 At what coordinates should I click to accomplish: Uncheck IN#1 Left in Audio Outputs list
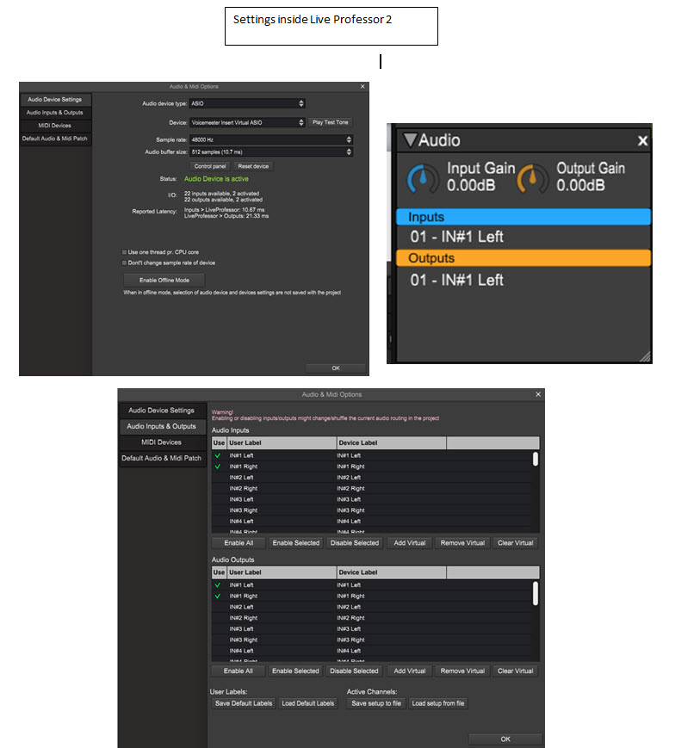218,584
